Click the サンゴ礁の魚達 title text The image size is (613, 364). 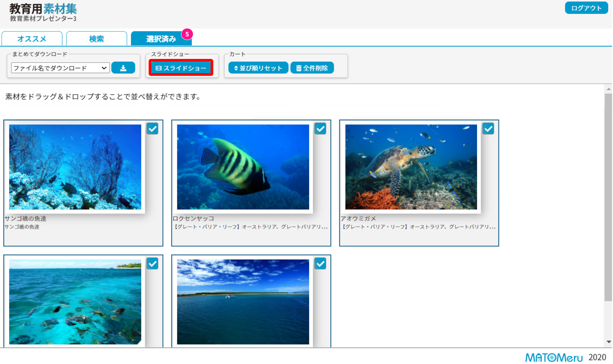25,218
